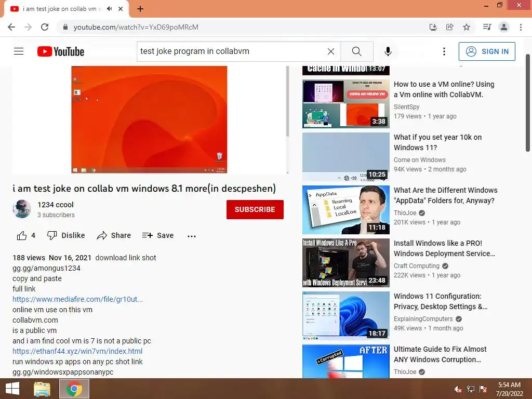
Task: Search with voice microphone icon
Action: pyautogui.click(x=388, y=51)
